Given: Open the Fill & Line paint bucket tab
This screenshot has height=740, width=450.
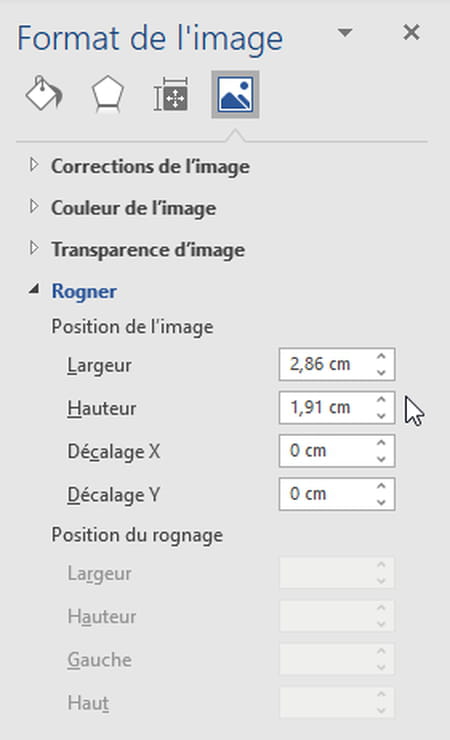Looking at the screenshot, I should [x=44, y=94].
